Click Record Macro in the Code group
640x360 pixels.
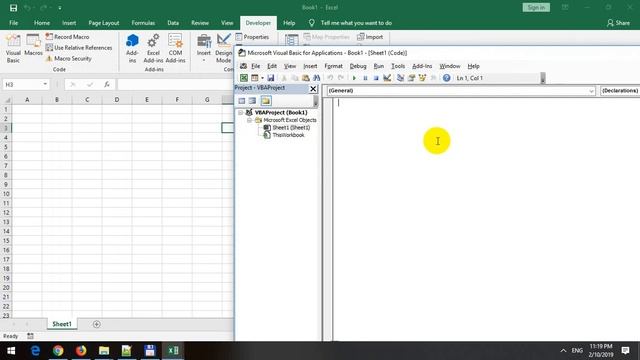67,37
